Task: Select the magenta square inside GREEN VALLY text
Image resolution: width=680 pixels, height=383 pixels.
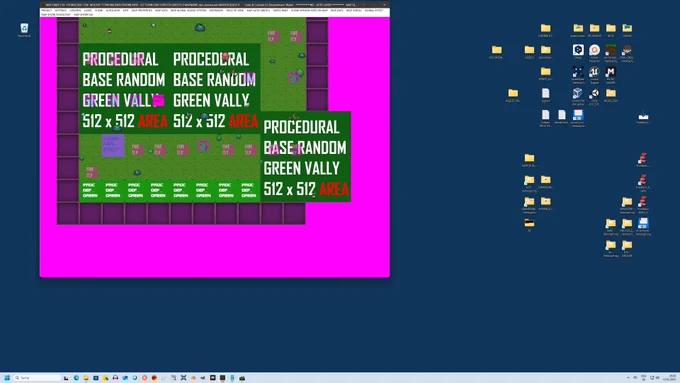Action: point(159,100)
